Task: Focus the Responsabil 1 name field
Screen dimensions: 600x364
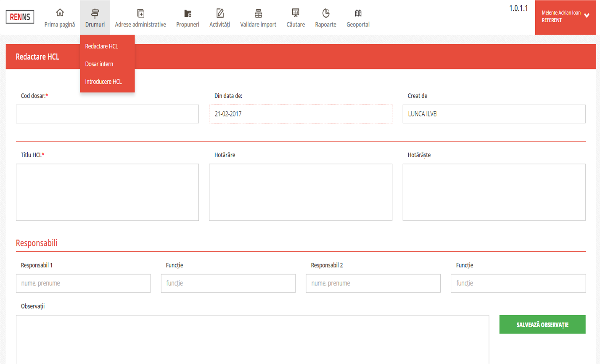Action: (83, 283)
